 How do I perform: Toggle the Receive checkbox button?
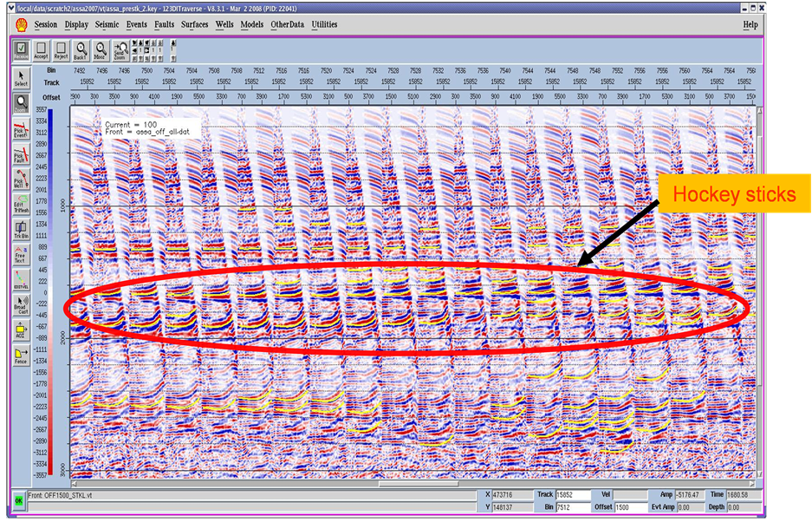[x=20, y=50]
